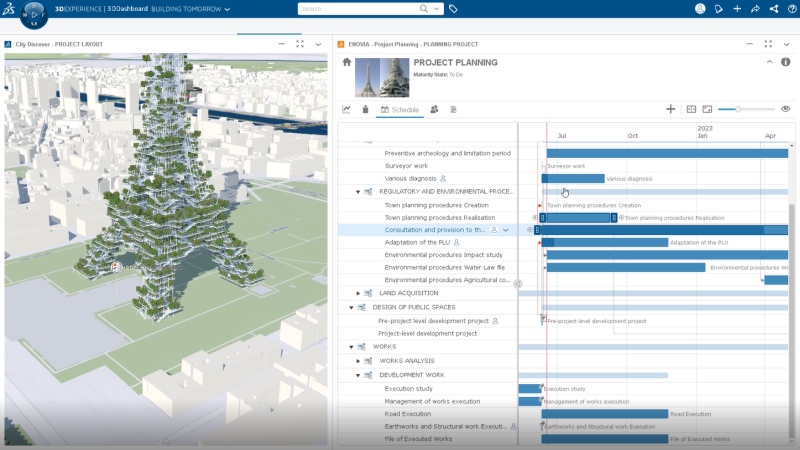
Task: Click the plus icon in schedule toolbar
Action: (x=670, y=109)
